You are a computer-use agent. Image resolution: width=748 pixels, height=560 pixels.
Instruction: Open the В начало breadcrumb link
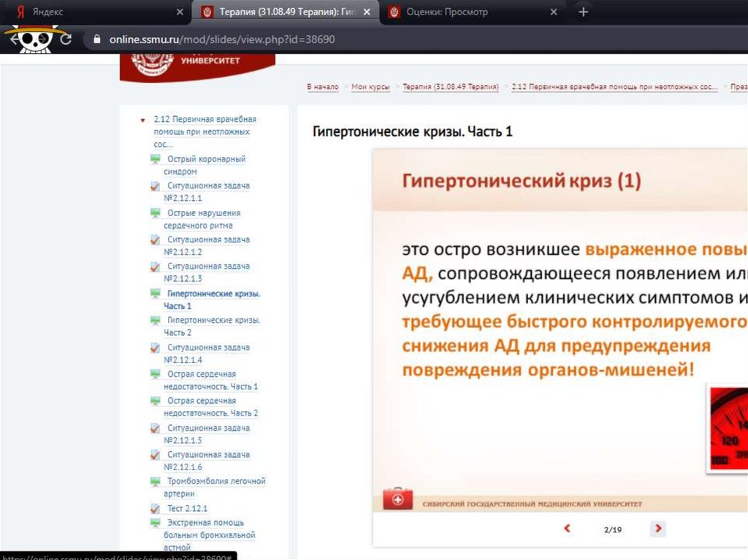[322, 87]
